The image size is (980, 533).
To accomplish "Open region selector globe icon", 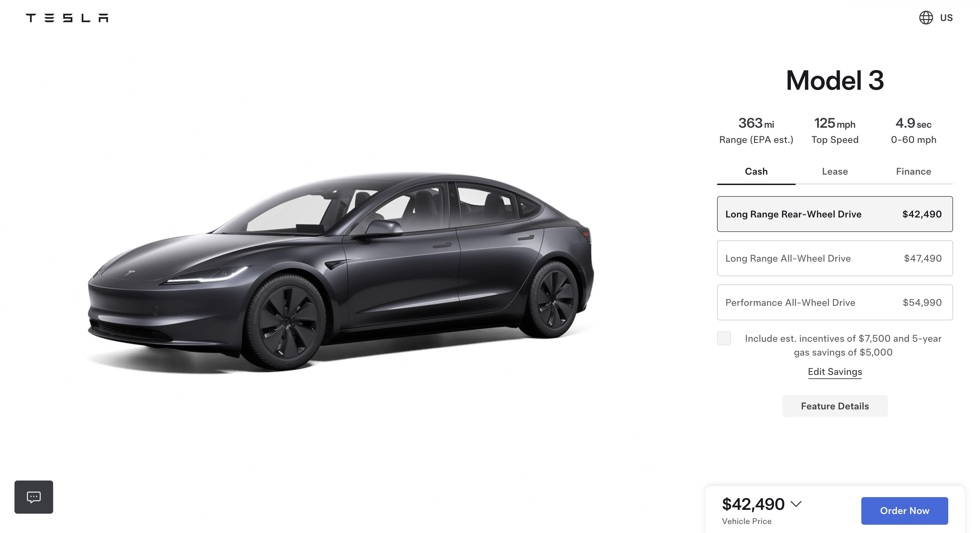I will [925, 18].
